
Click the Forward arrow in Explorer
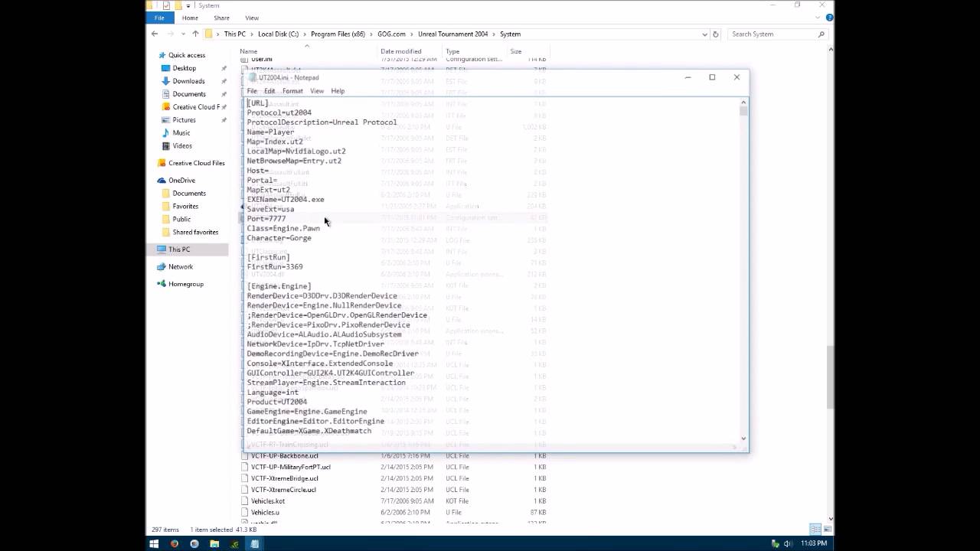(170, 34)
